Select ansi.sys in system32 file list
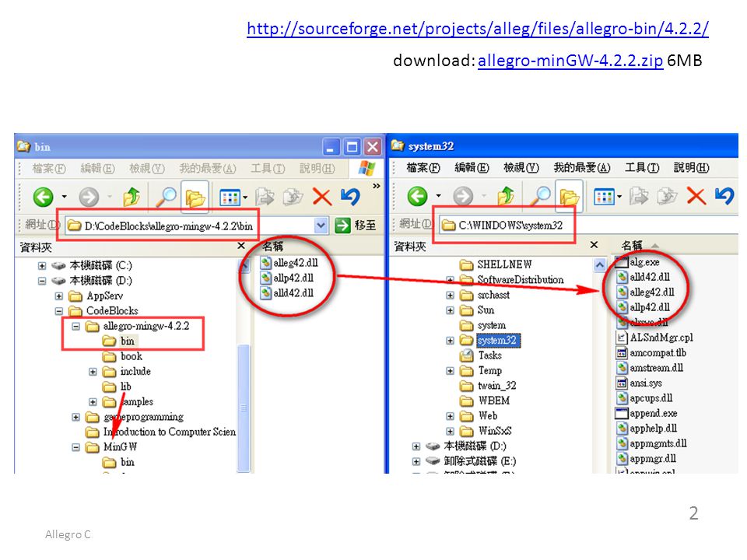The image size is (747, 560). coord(640,383)
